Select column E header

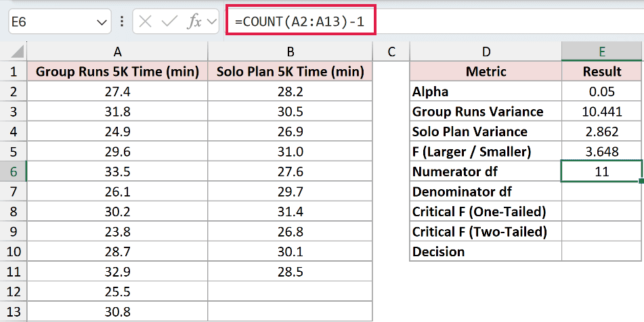pyautogui.click(x=602, y=52)
